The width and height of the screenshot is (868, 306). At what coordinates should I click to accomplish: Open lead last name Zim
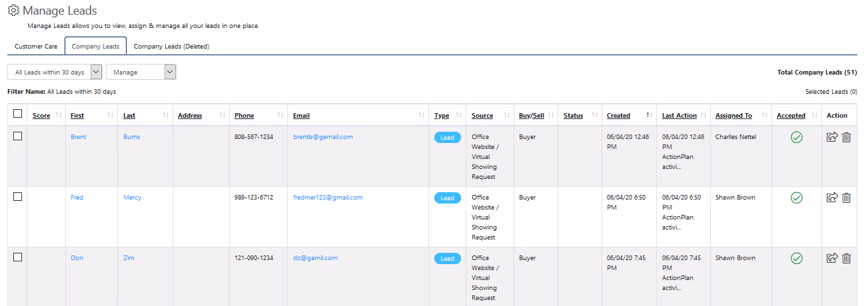click(129, 258)
